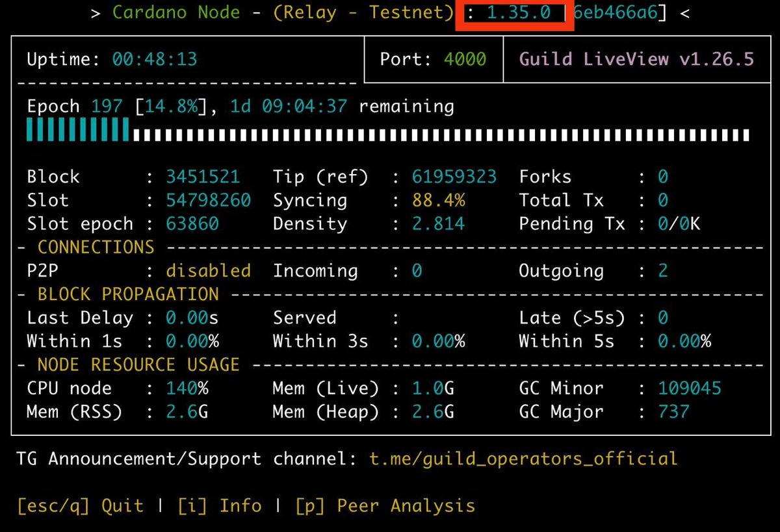Screen dimensions: 780x532
Task: Select the Syncing value 88.4%
Action: pyautogui.click(x=439, y=200)
